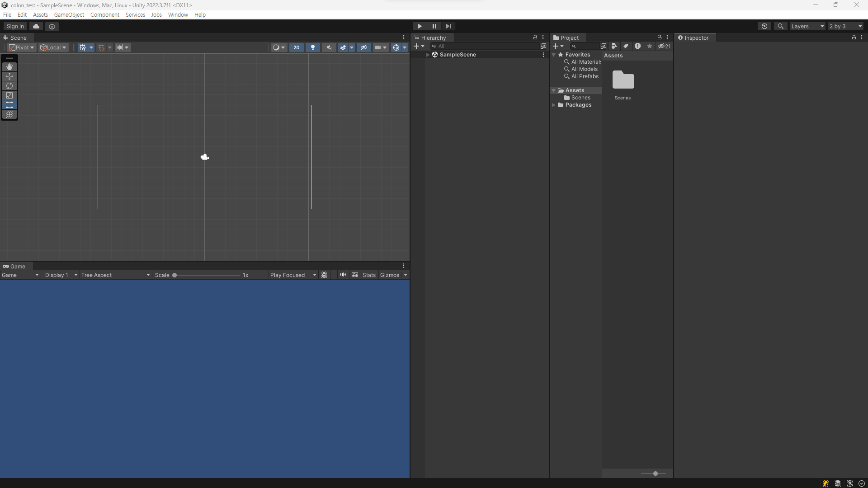Open Unity Cloud services icon

pyautogui.click(x=36, y=26)
